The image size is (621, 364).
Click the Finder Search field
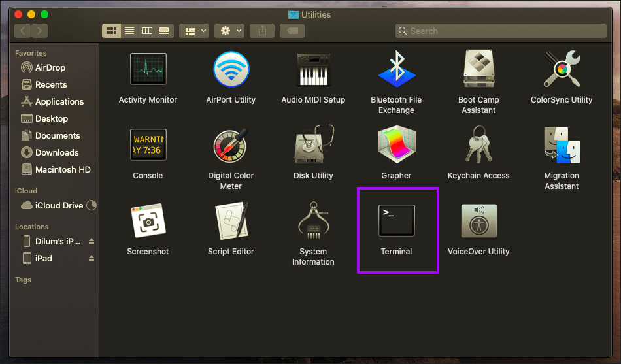tap(501, 31)
